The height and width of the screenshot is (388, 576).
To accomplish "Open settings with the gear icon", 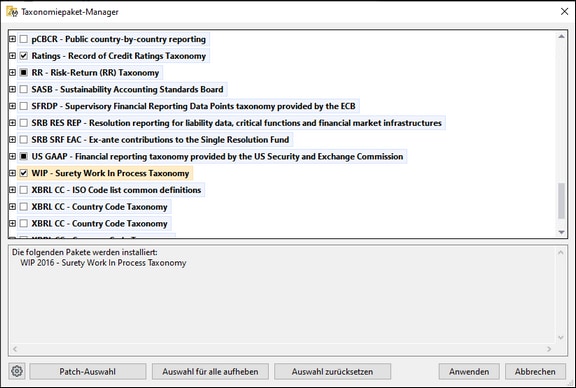I will pyautogui.click(x=17, y=371).
